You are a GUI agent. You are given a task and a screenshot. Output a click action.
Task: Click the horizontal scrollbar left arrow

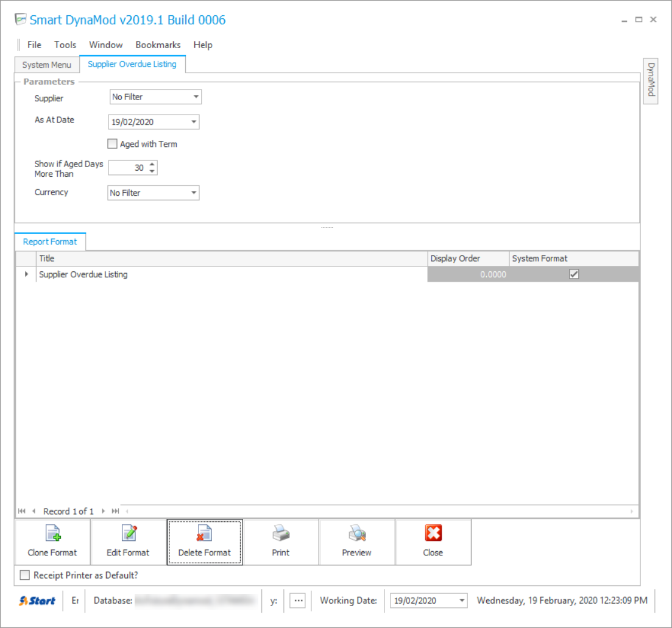pos(127,511)
